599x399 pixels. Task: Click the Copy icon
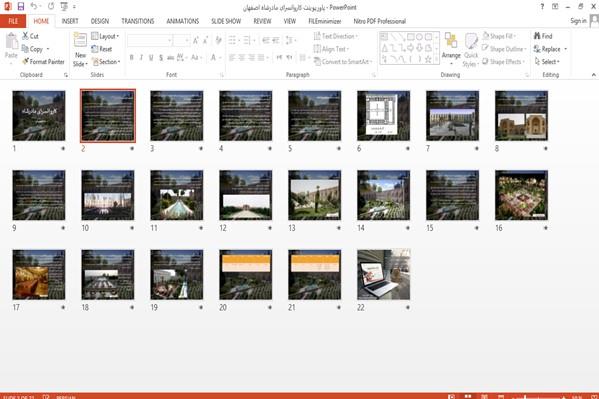coord(25,49)
